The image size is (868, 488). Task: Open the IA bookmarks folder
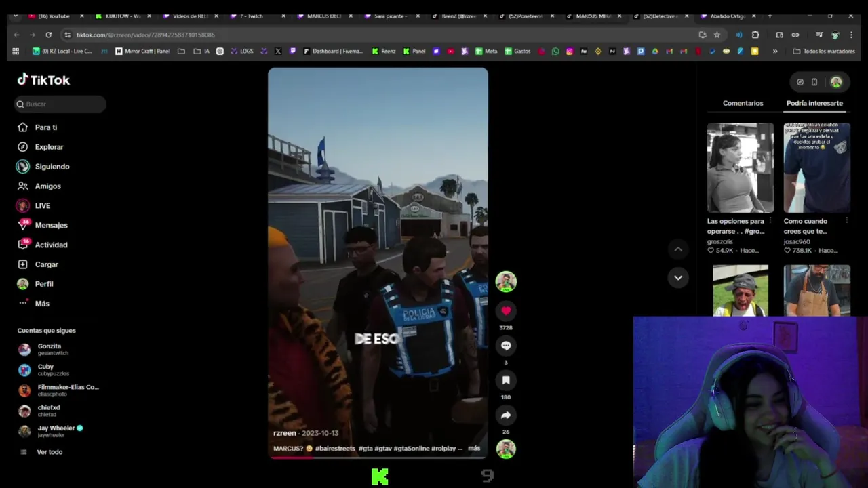[x=201, y=51]
